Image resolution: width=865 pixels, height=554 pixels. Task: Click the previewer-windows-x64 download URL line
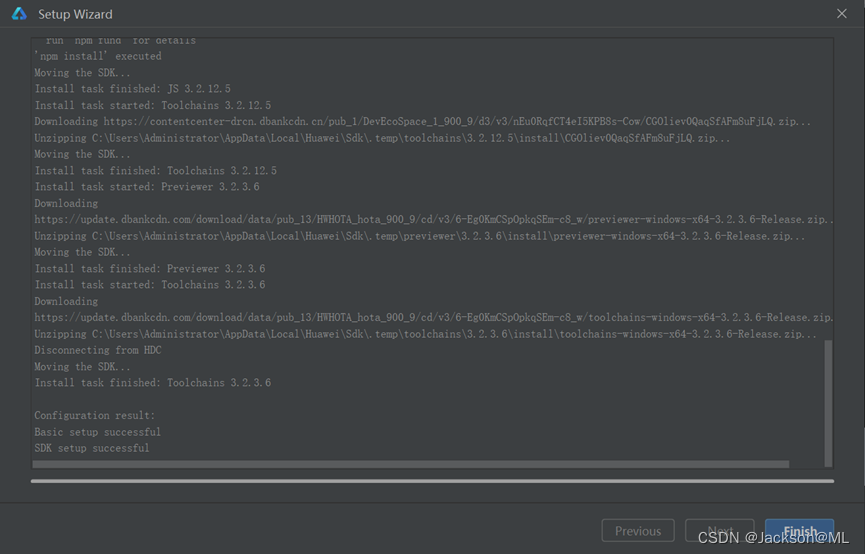pos(434,220)
